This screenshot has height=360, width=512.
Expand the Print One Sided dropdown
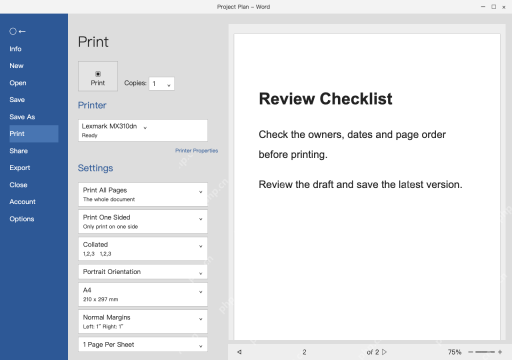pyautogui.click(x=143, y=222)
